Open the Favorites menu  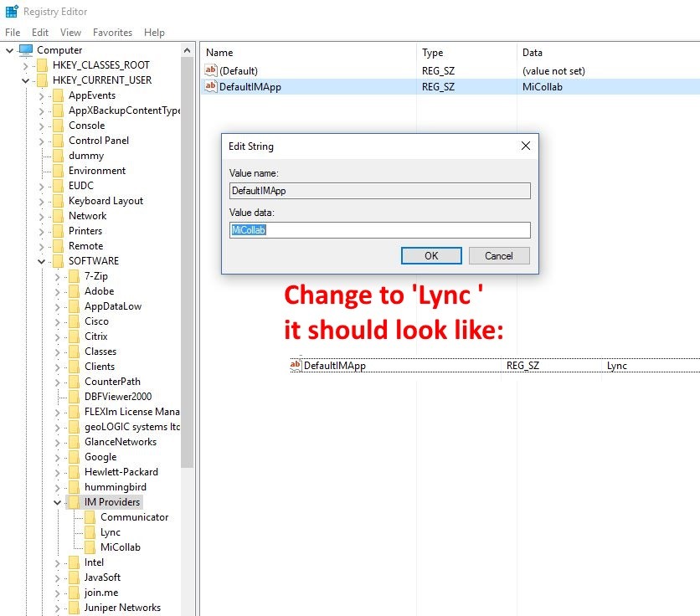(112, 33)
